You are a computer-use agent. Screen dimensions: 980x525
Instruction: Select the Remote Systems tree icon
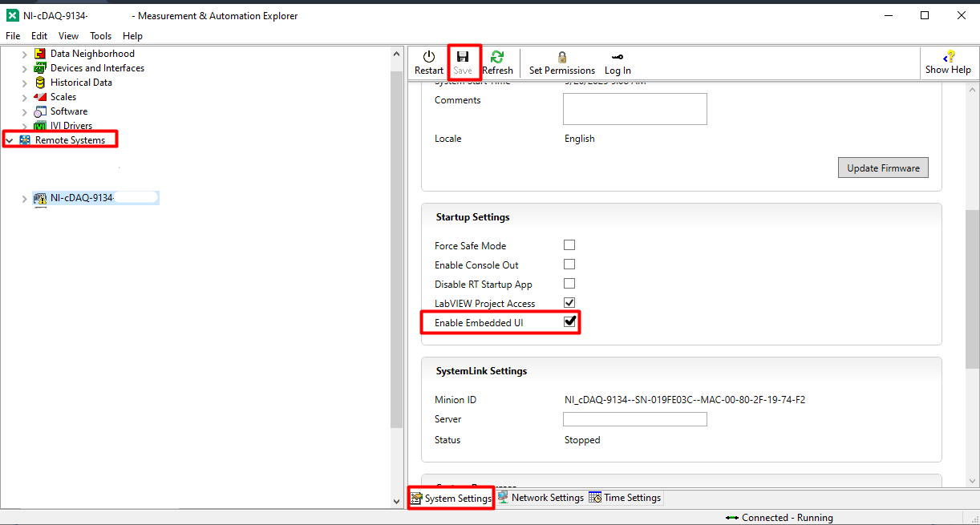click(25, 140)
